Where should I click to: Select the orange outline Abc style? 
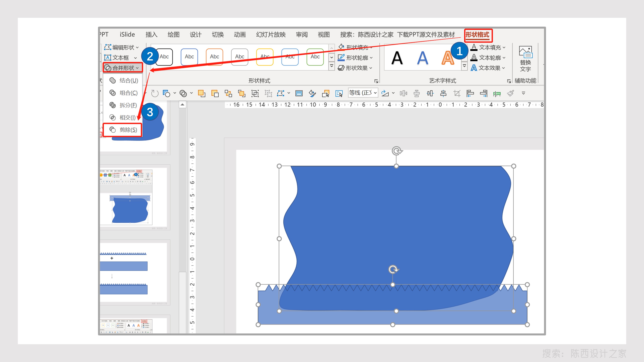pos(214,57)
